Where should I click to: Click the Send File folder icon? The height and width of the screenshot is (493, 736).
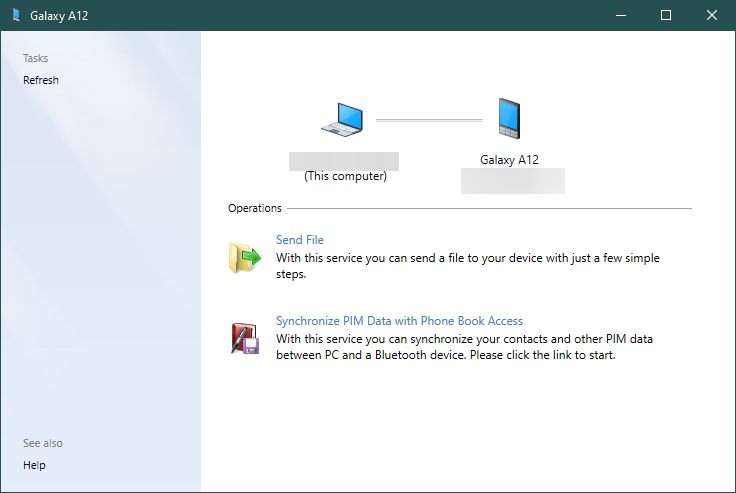click(x=244, y=257)
